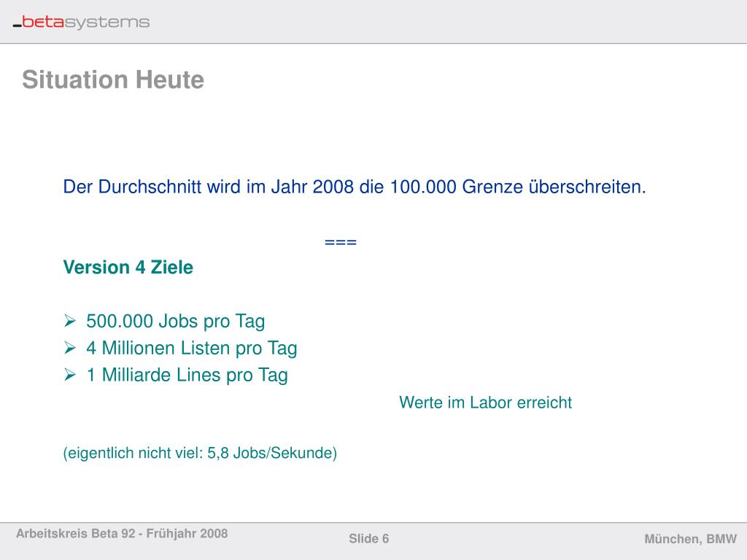747x560 pixels.
Task: Click the '===' separator text
Action: (x=341, y=242)
